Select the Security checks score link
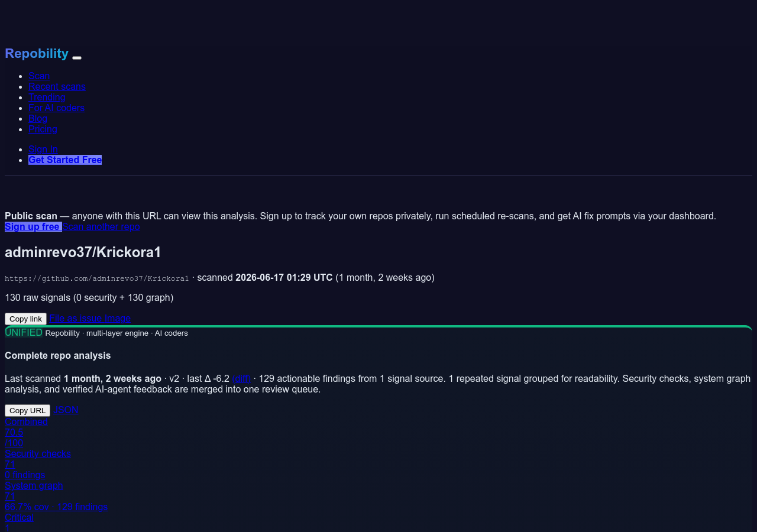Screen dimensions: 757x532 click(38, 453)
